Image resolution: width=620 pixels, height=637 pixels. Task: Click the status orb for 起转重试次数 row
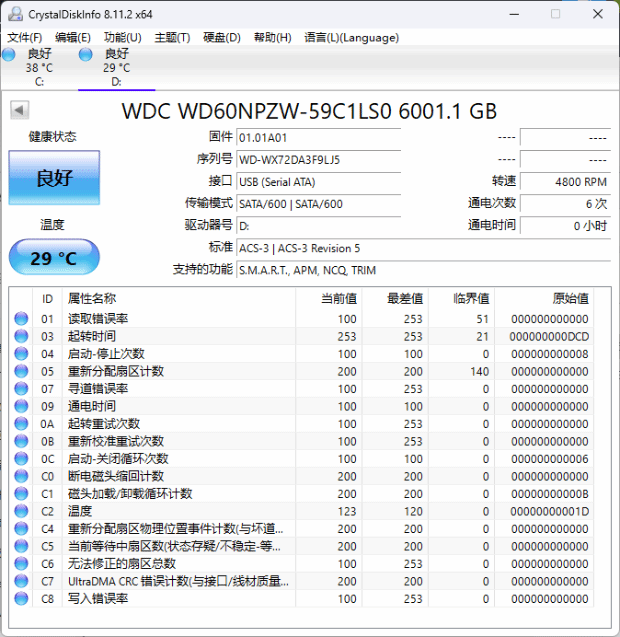click(21, 424)
